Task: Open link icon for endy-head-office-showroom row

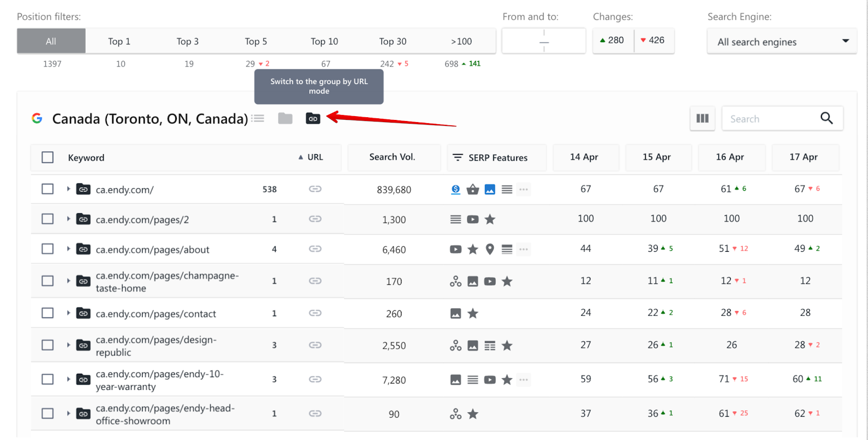Action: (315, 413)
